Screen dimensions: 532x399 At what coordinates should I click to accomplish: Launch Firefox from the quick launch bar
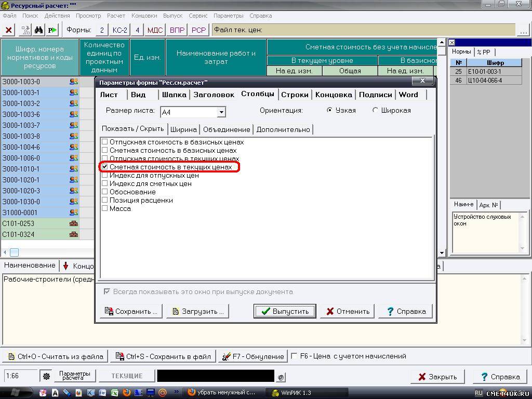coord(127,393)
